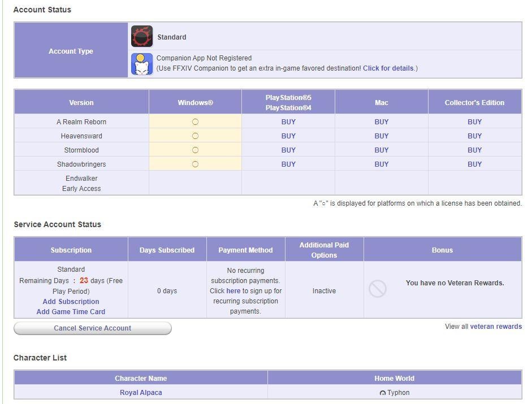Click the 'Endwalker Early Access' version label
Image resolution: width=532 pixels, height=404 pixels.
81,183
